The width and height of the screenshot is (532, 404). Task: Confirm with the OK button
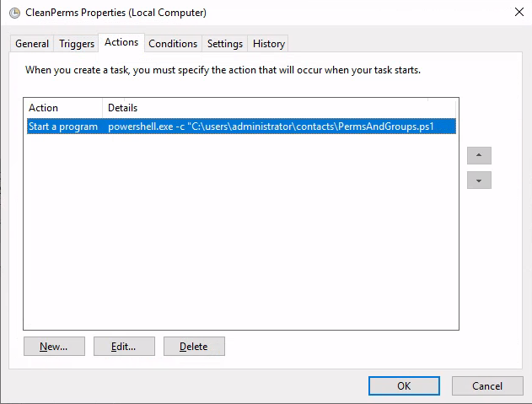(404, 385)
